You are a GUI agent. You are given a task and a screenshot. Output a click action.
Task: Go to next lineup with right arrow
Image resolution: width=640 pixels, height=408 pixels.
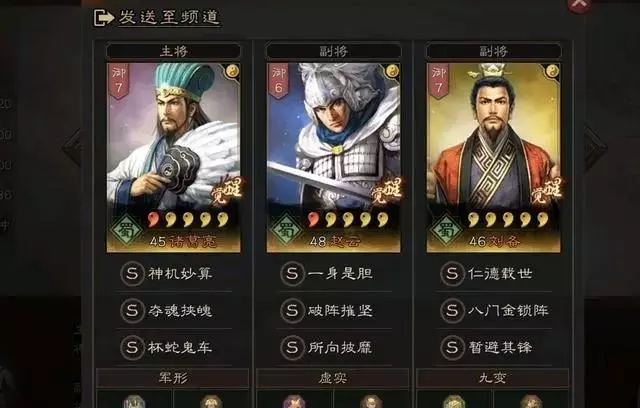(x=595, y=148)
